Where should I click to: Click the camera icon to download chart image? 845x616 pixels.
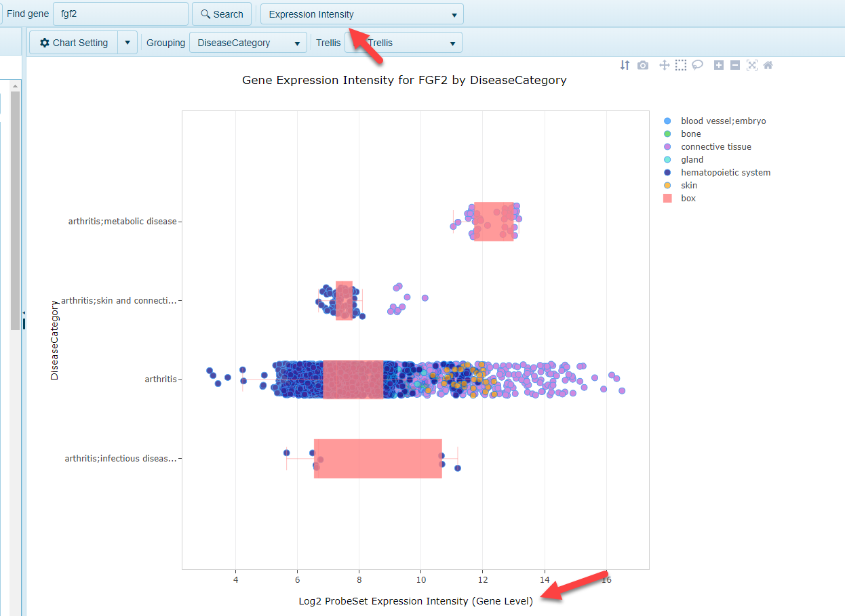pos(643,65)
